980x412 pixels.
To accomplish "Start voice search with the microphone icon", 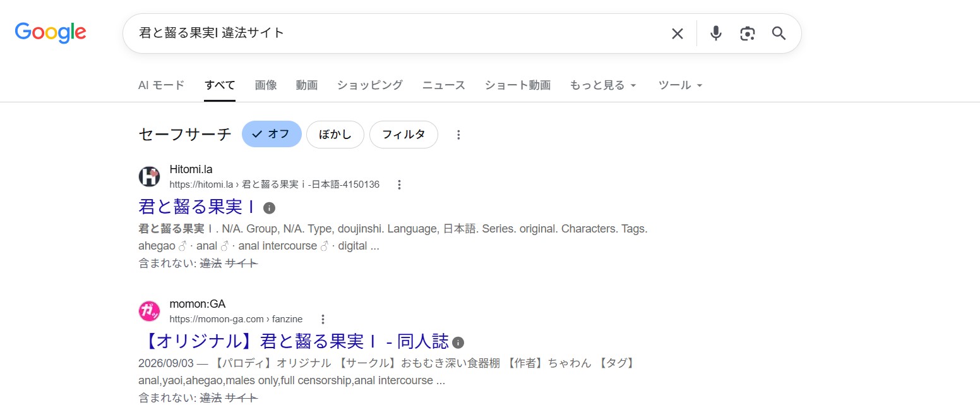I will 715,33.
